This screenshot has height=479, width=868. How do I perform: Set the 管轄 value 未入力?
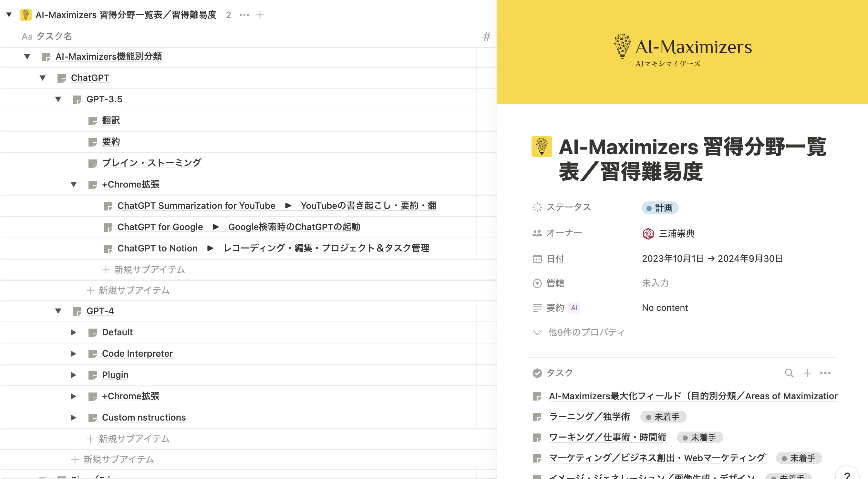tap(655, 283)
